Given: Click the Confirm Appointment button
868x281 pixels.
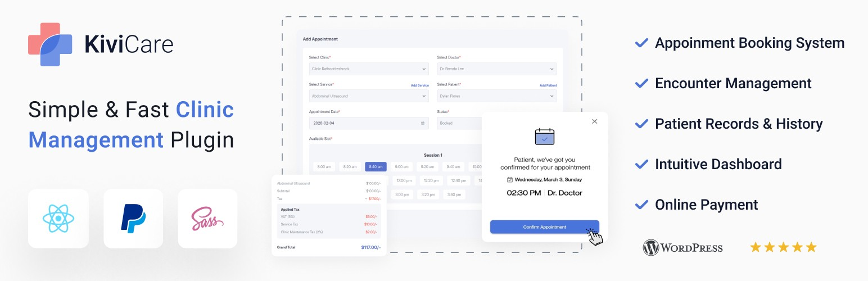Looking at the screenshot, I should pyautogui.click(x=545, y=226).
